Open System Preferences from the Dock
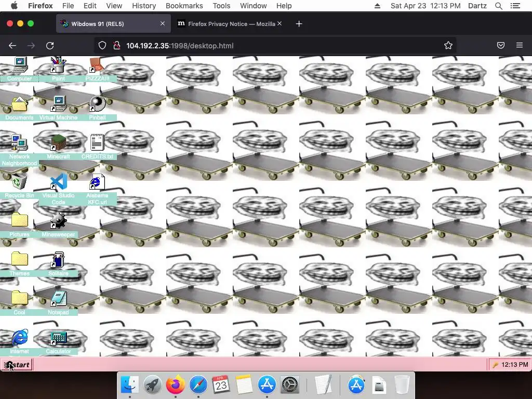Viewport: 532px width, 399px height. click(x=290, y=385)
